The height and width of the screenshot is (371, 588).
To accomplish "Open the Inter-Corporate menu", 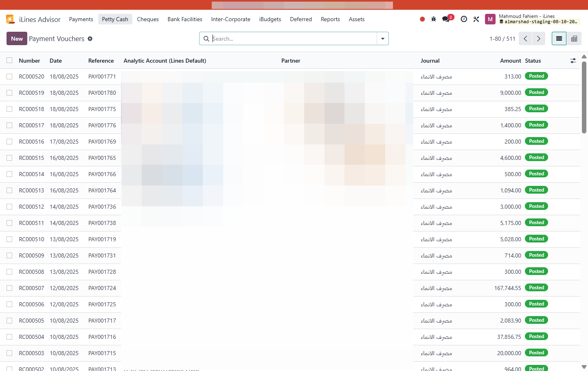I will [x=231, y=19].
